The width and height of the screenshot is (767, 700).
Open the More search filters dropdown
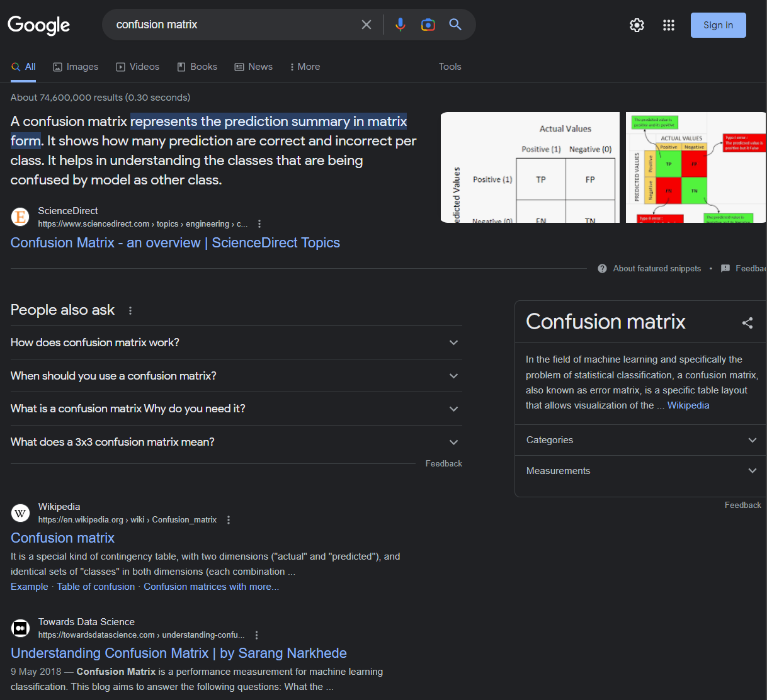tap(305, 67)
